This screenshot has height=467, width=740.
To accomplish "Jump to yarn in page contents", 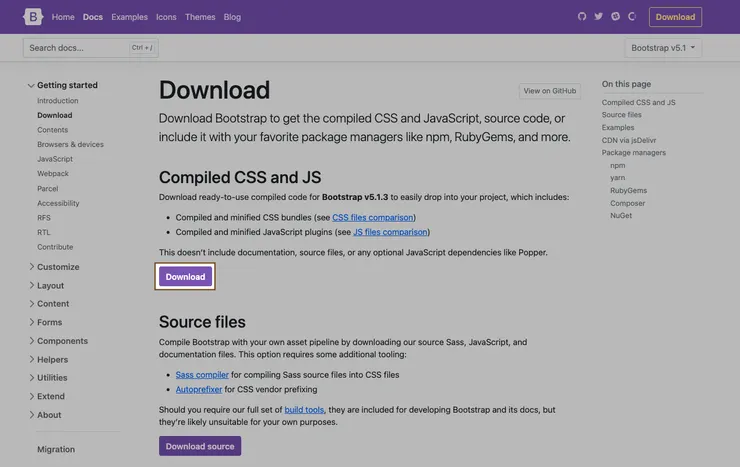I will tap(617, 178).
